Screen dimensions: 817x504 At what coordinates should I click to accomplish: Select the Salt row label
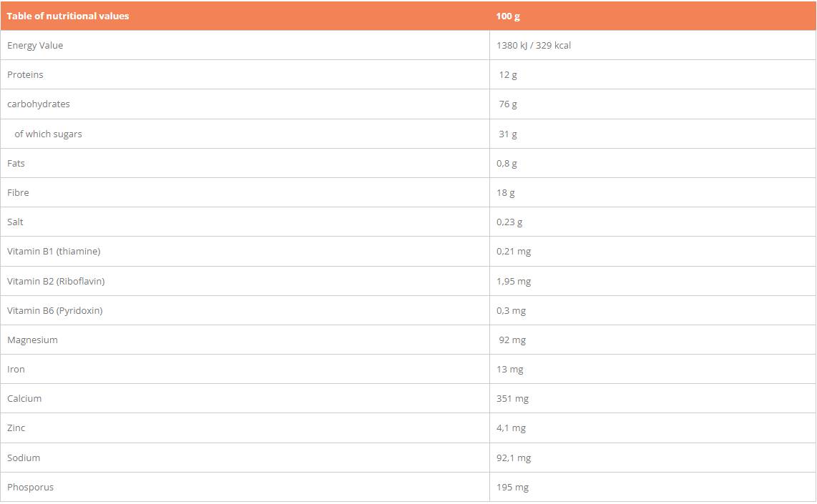pos(15,222)
